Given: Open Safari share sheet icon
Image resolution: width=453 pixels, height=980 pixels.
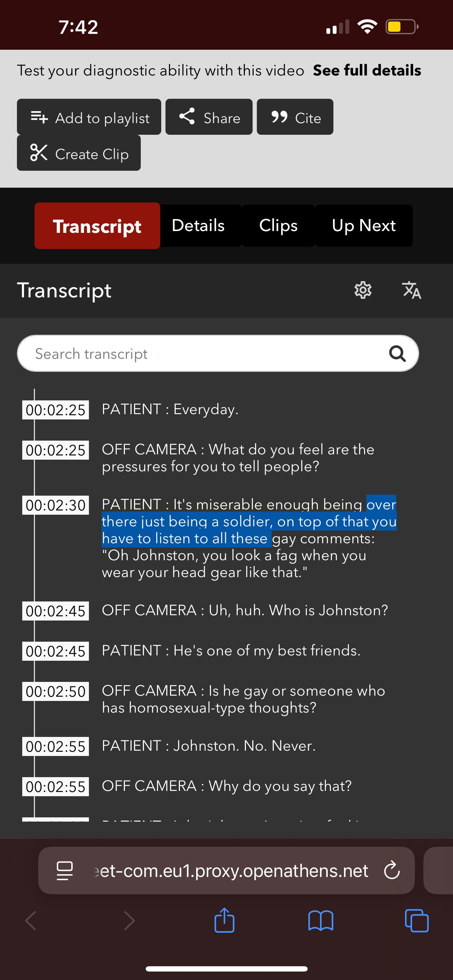Looking at the screenshot, I should 224,921.
